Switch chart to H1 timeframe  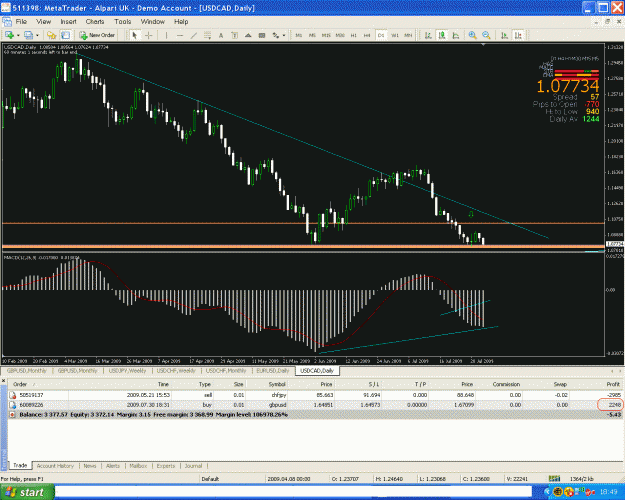click(x=354, y=35)
